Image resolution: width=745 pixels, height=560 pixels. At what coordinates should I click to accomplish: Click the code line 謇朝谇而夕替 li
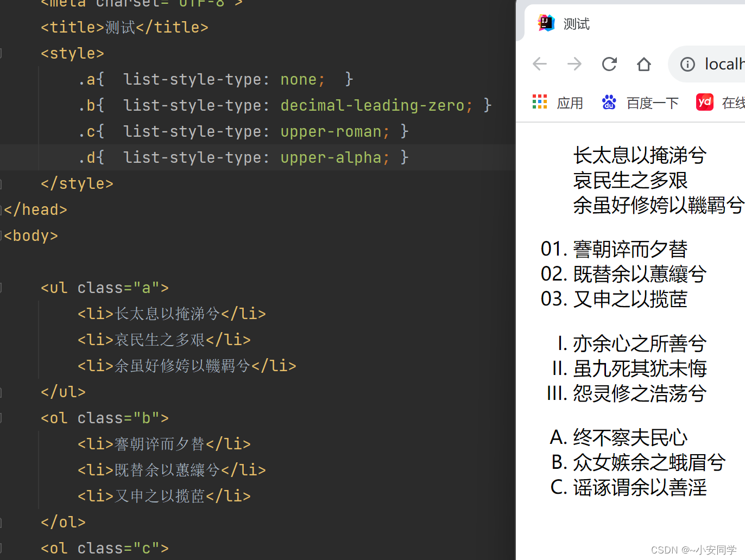pos(164,444)
